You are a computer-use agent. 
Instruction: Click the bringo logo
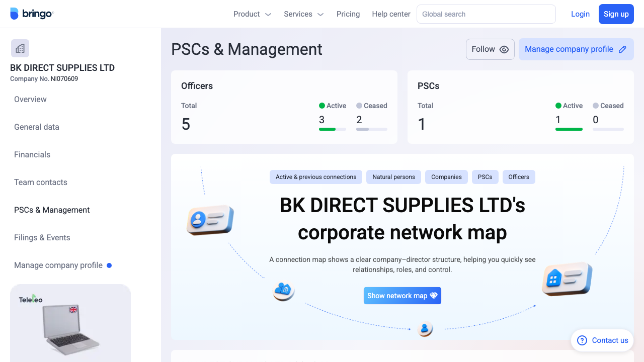[32, 14]
